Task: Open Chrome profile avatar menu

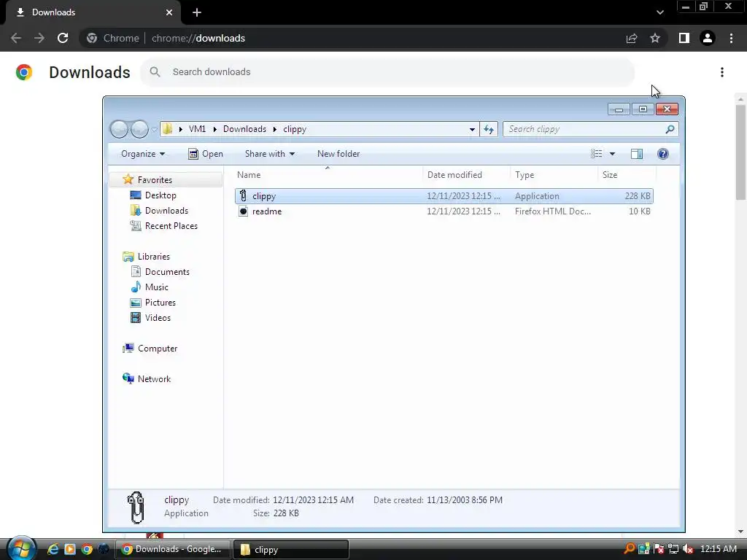Action: [x=708, y=38]
